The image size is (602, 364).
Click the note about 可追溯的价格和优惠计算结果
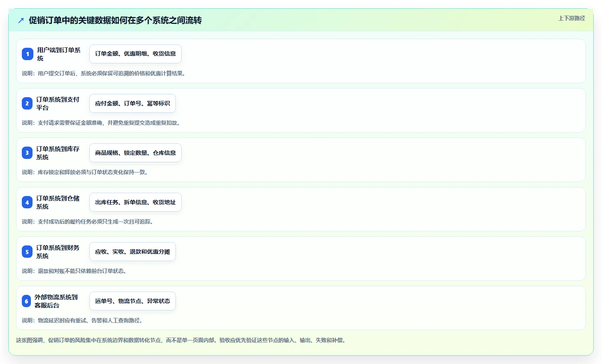105,73
